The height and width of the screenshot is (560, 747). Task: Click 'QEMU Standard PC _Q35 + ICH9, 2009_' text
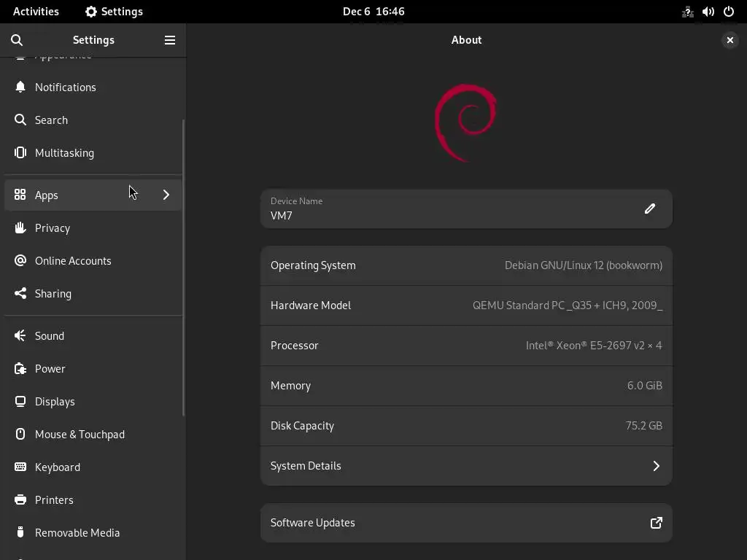coord(568,306)
